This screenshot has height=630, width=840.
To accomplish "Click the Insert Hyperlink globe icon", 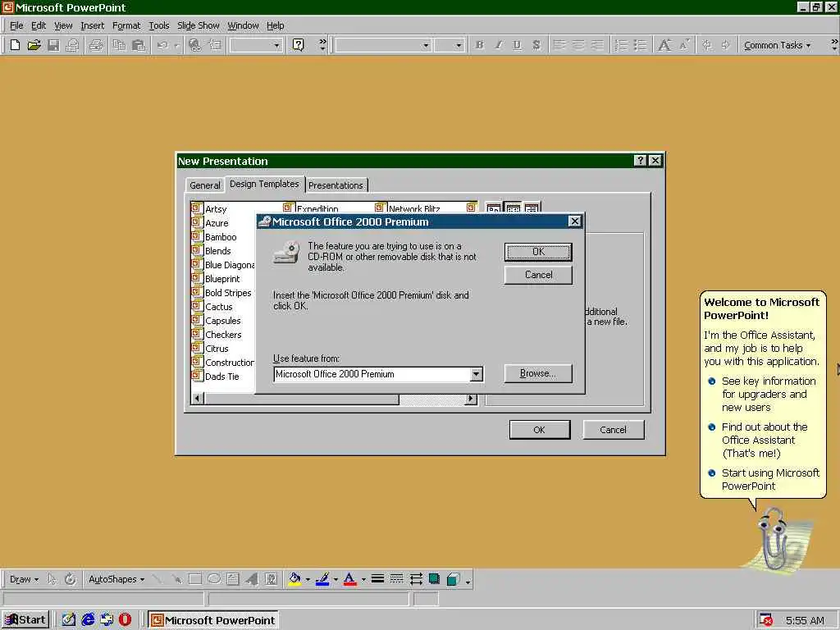I will [195, 45].
